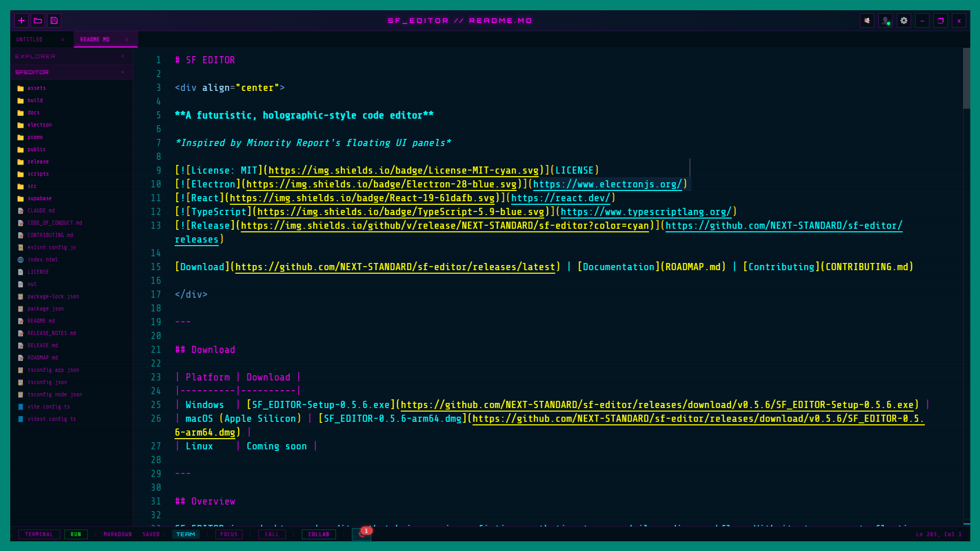The width and height of the screenshot is (980, 551).
Task: Click the electronjs.org link on line 10
Action: tap(607, 184)
